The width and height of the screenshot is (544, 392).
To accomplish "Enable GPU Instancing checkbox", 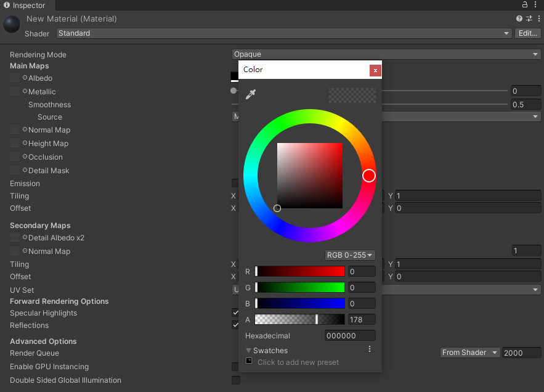I will pyautogui.click(x=235, y=367).
